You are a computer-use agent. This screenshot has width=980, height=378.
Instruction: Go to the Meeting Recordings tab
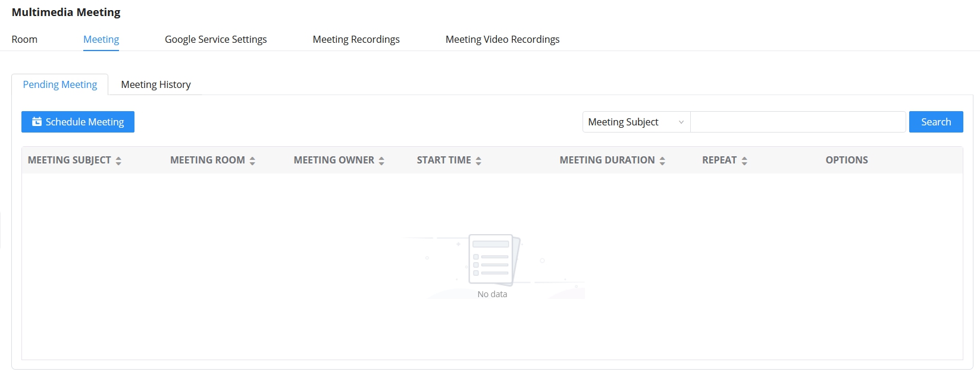(356, 39)
